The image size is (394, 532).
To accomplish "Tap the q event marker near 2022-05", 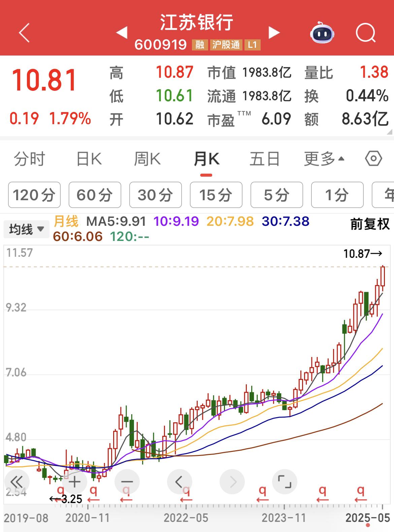I will point(186,494).
